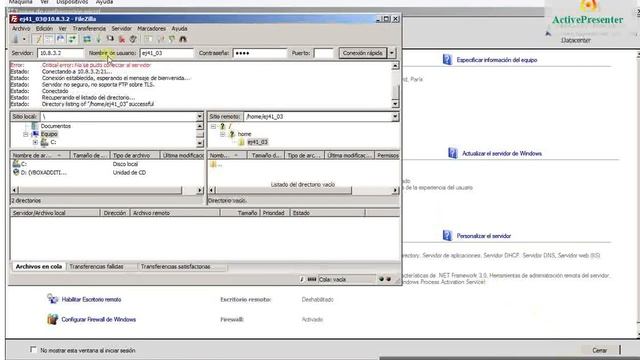Click Habilitar Escritorio remoto link
640x360 pixels.
91,299
